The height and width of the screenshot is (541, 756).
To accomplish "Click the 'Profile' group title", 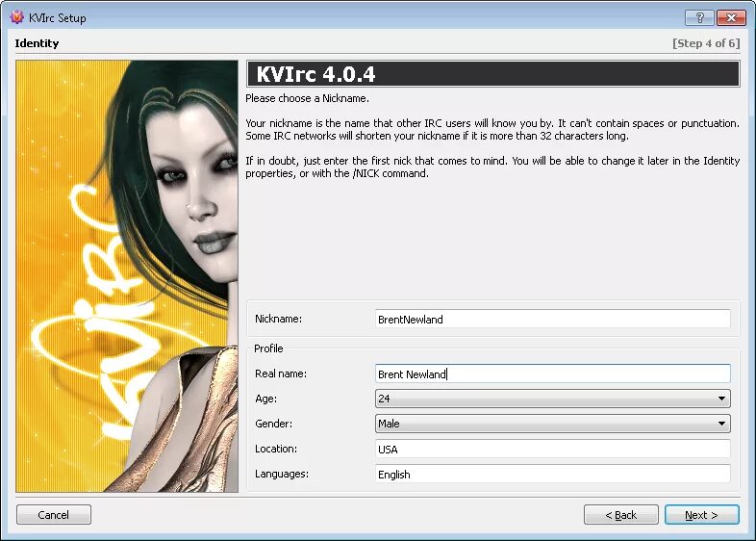I will point(268,348).
